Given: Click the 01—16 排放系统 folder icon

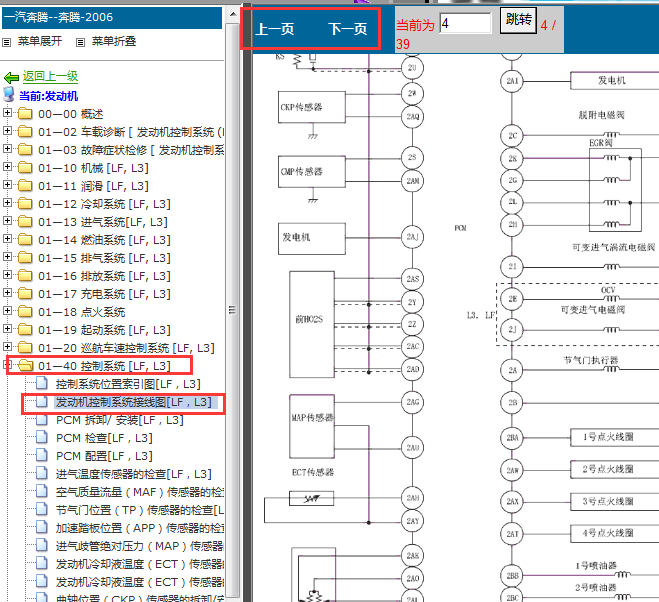Looking at the screenshot, I should (25, 275).
